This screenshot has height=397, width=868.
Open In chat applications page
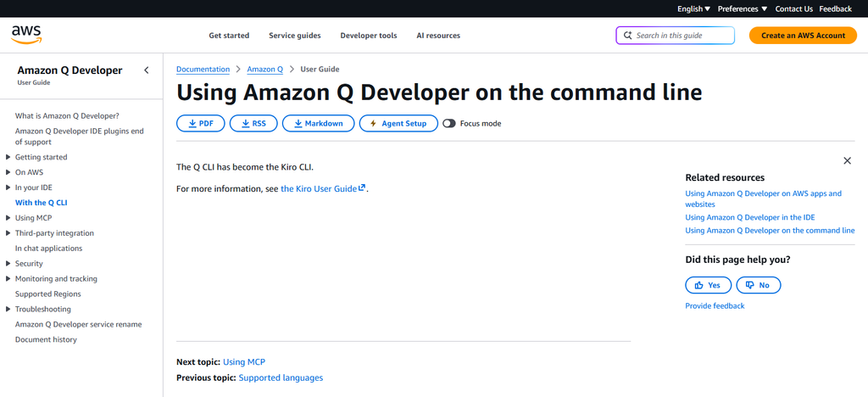(48, 249)
